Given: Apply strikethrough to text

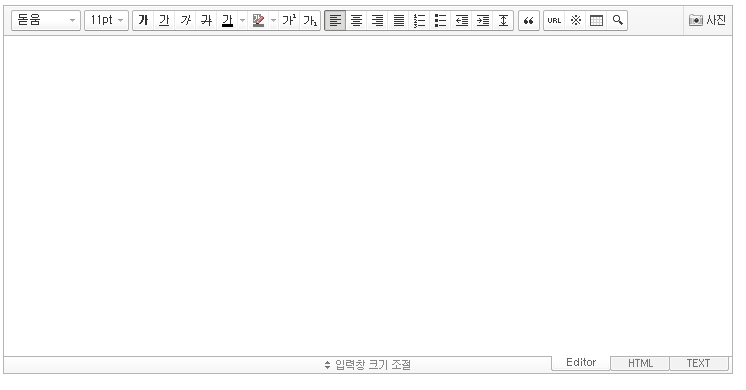Looking at the screenshot, I should pos(206,20).
